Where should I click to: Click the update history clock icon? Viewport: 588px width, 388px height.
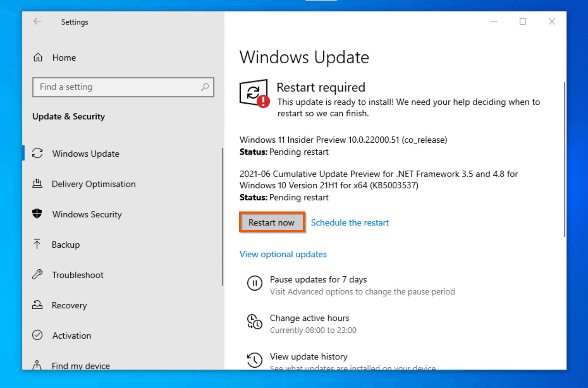[255, 360]
